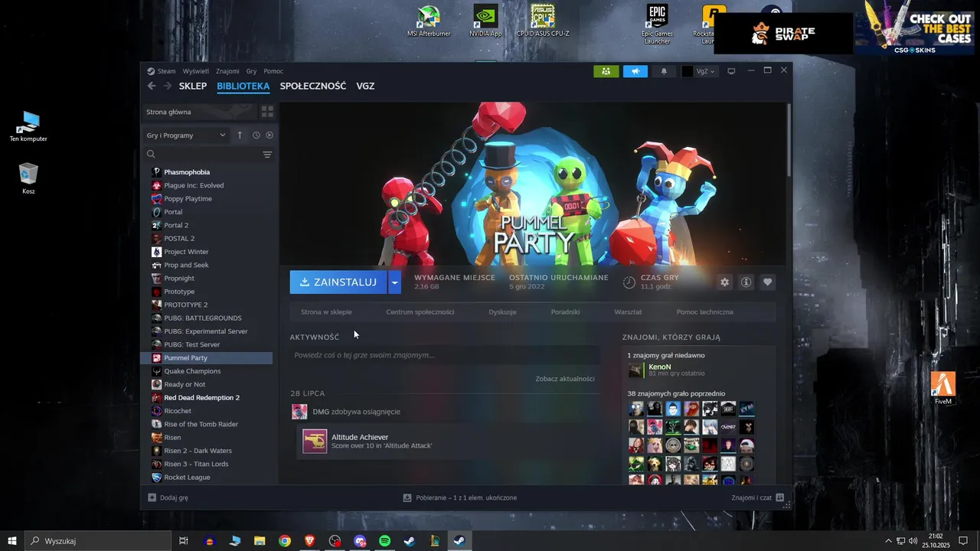Open the Znajomi menu
The height and width of the screenshot is (551, 980).
pos(227,71)
